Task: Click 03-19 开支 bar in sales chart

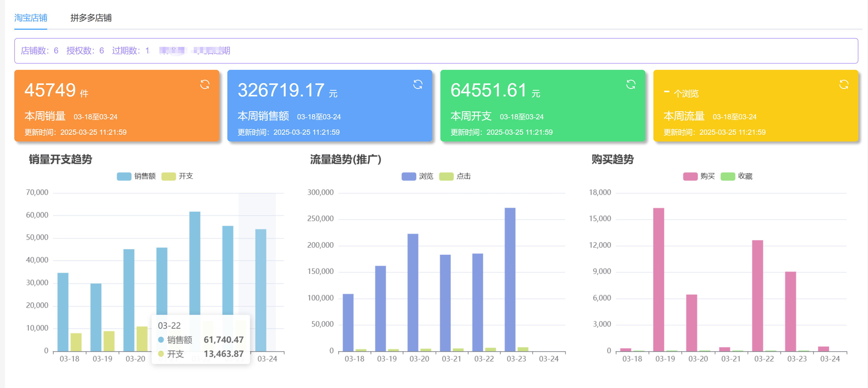Action: (109, 341)
